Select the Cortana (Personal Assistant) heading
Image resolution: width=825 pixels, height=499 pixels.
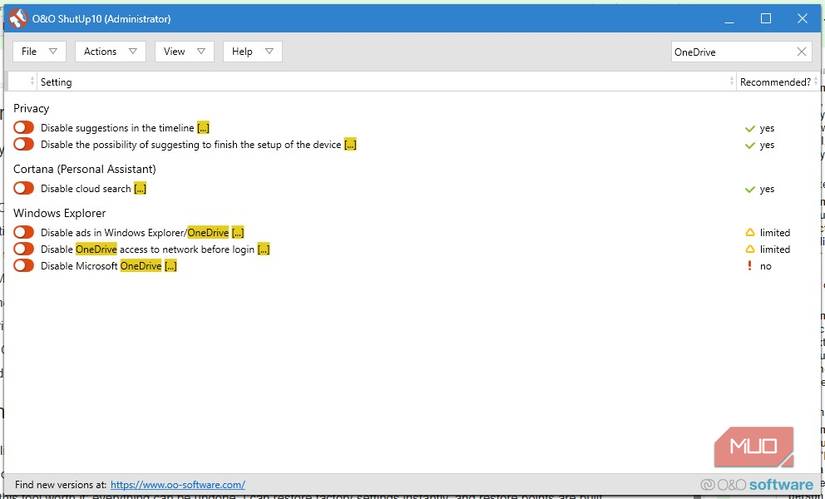coord(85,169)
